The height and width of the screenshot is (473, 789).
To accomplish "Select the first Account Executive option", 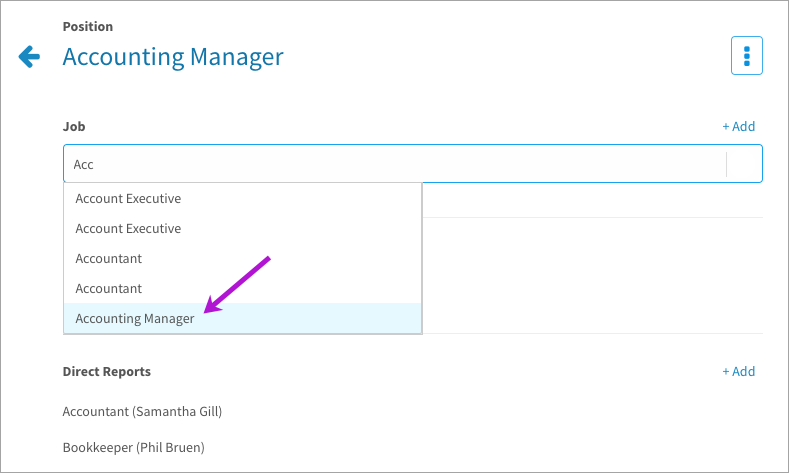I will (x=243, y=199).
